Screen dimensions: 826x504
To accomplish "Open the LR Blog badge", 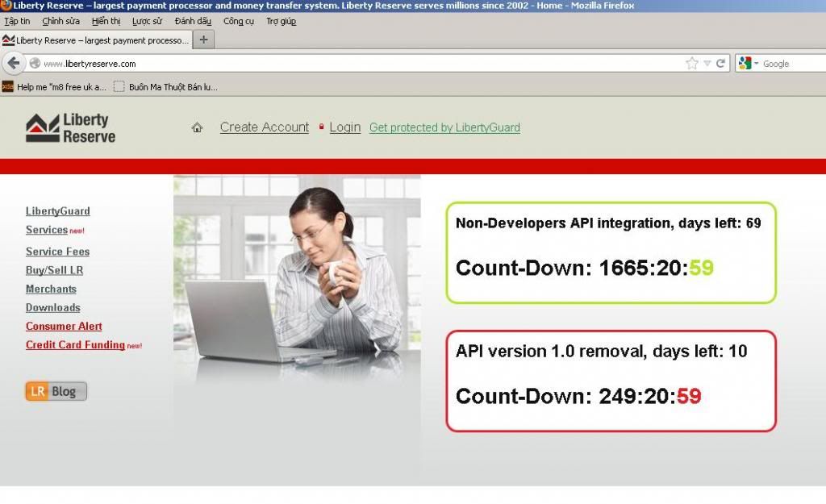I will [x=56, y=391].
